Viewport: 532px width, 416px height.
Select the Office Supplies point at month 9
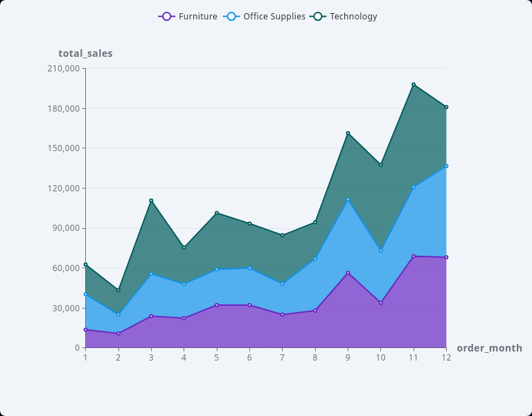[348, 200]
